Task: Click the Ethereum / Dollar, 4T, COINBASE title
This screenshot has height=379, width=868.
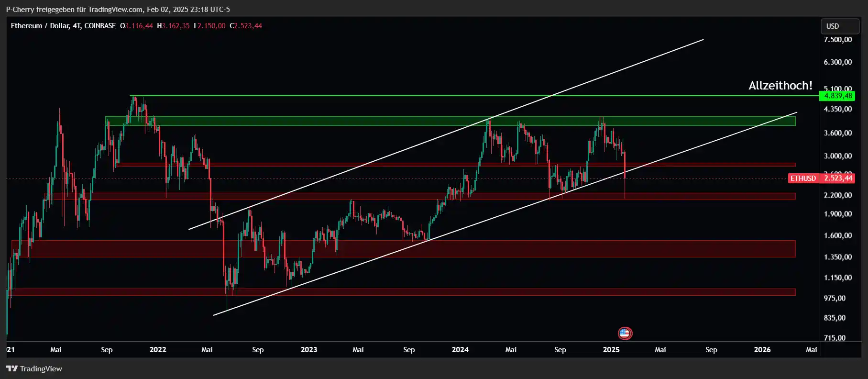Action: coord(63,26)
